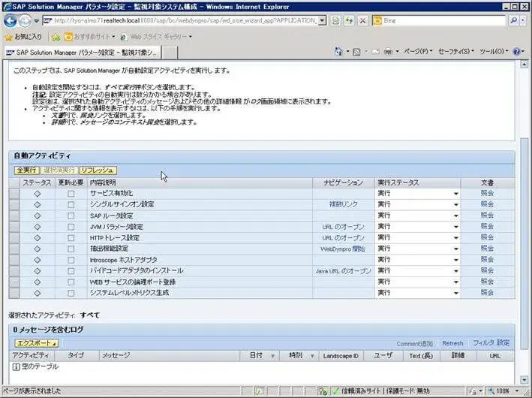The image size is (532, 398).
Task: Open おすすめサイト suggested sites
Action: [90, 37]
